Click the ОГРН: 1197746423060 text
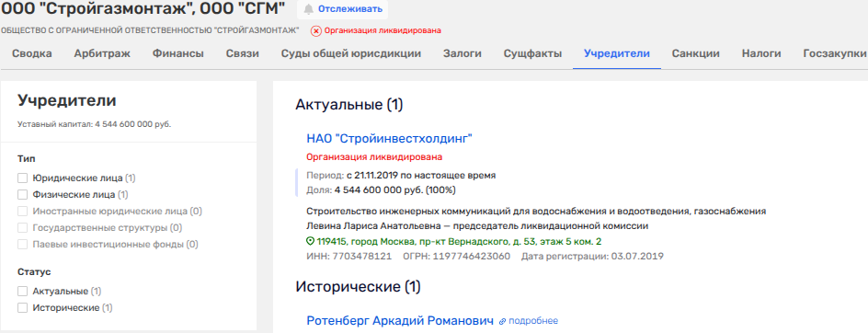Screen dimensions: 868x333 (x=457, y=257)
